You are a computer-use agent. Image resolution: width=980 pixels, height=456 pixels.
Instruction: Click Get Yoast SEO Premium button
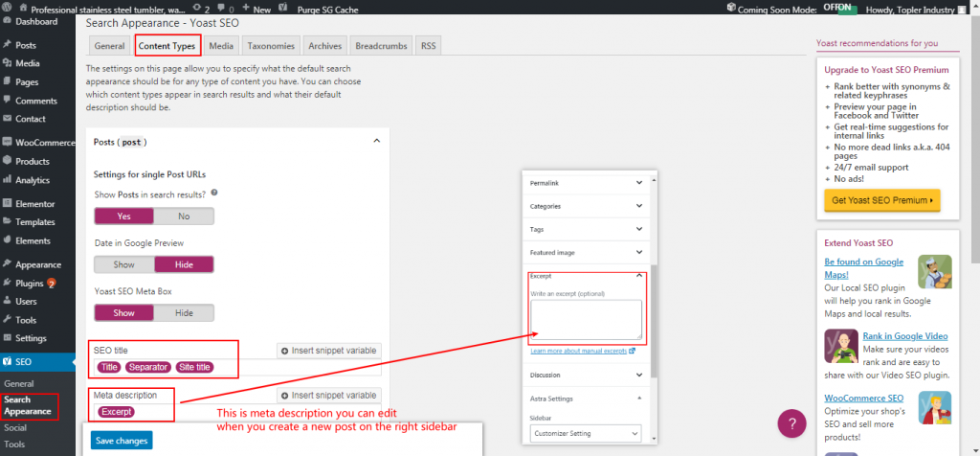pos(881,199)
